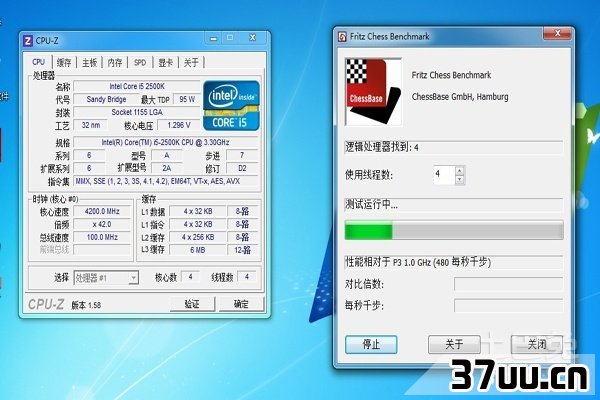The width and height of the screenshot is (600, 400).
Task: Click the Intel Core i5 badge in CPU-Z
Action: coord(231,105)
